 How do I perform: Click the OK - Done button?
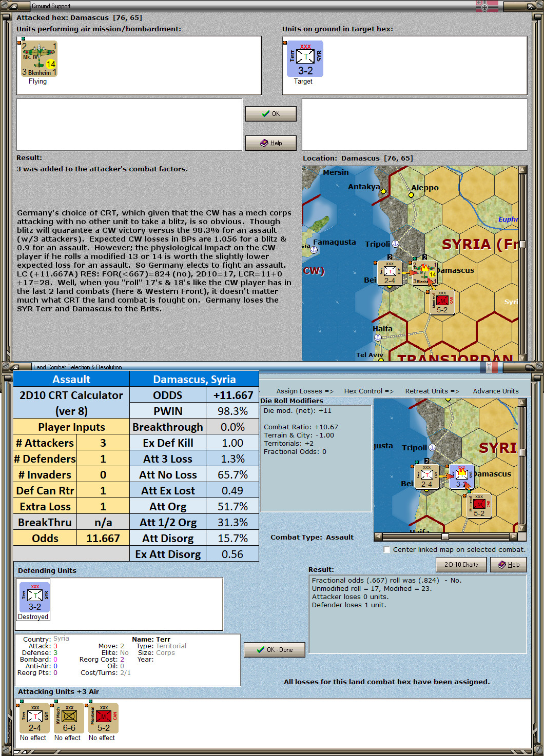(x=274, y=649)
